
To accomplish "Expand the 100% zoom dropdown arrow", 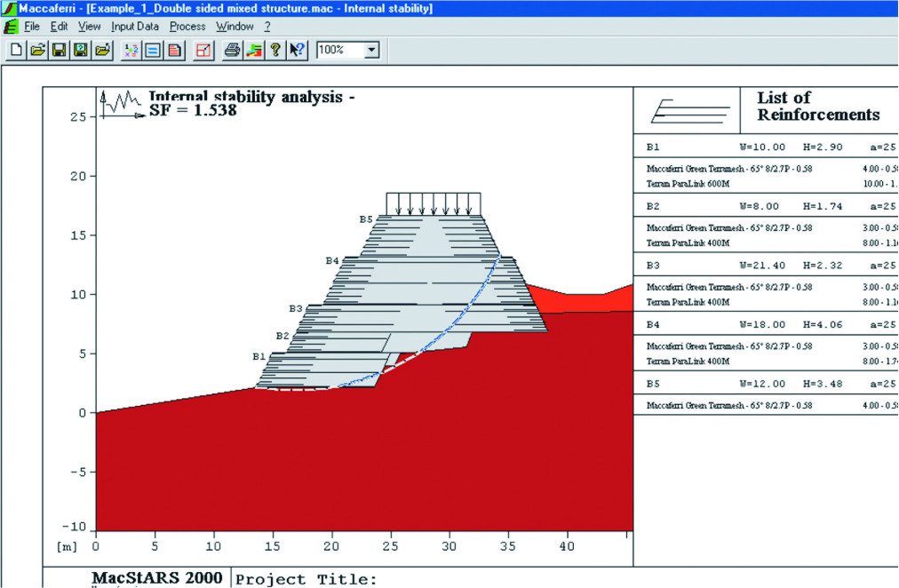I will click(x=371, y=51).
